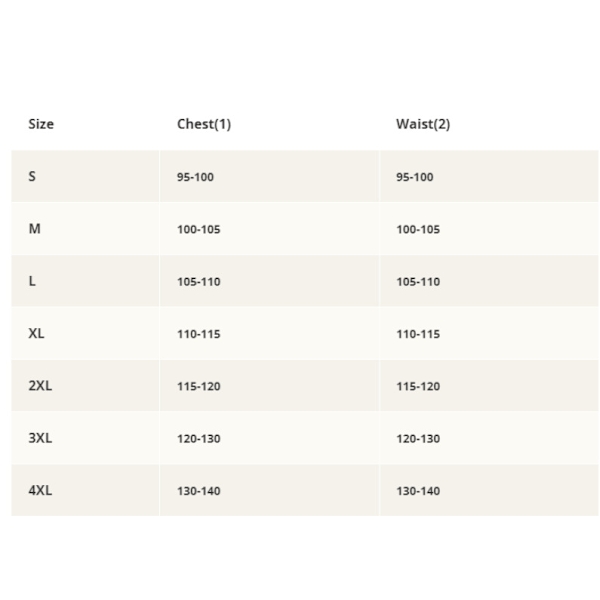Click waist value 95-100 for size S
600x600 pixels.
pos(415,177)
